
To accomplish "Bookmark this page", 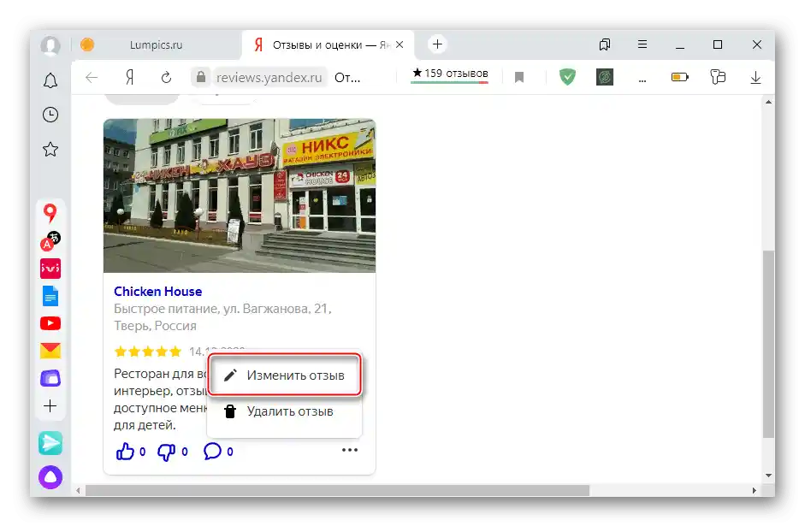I will pyautogui.click(x=519, y=78).
